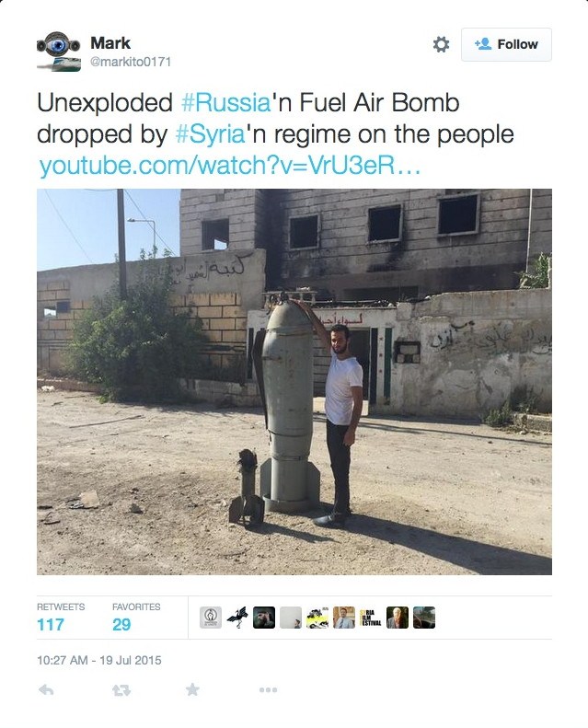Retweet using the retweet arrows icon
The height and width of the screenshot is (728, 588).
[x=121, y=690]
